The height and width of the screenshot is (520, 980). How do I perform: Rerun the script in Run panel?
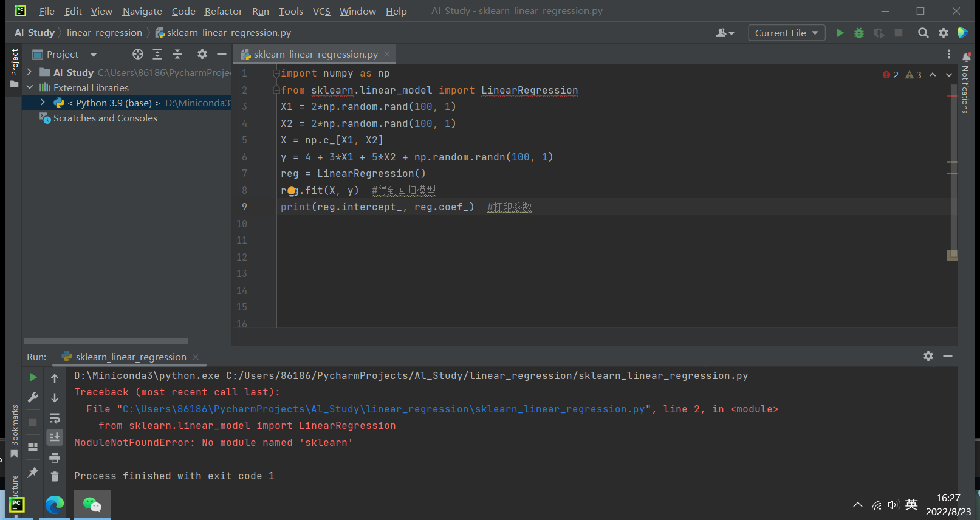pos(33,377)
